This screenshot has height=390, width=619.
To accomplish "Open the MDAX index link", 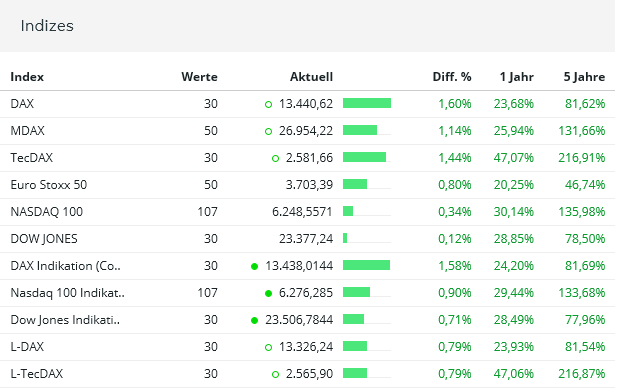I will click(x=27, y=131).
